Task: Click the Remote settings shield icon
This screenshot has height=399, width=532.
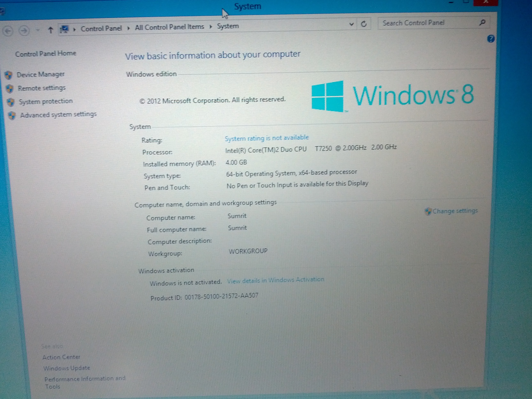Action: [x=10, y=88]
